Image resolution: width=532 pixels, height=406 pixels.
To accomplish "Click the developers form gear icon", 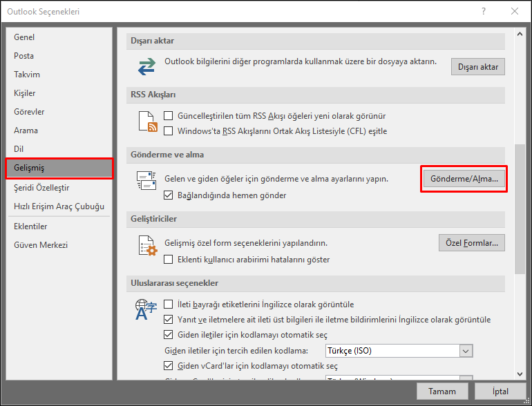I will (148, 246).
